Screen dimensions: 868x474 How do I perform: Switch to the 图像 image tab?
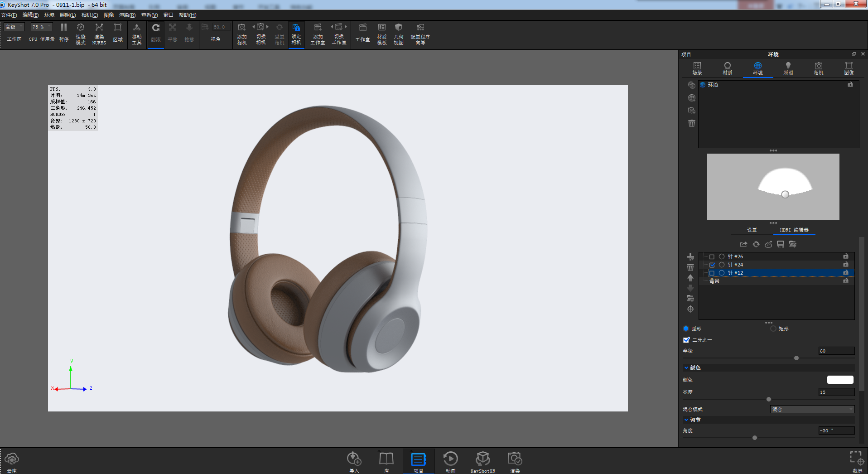849,68
